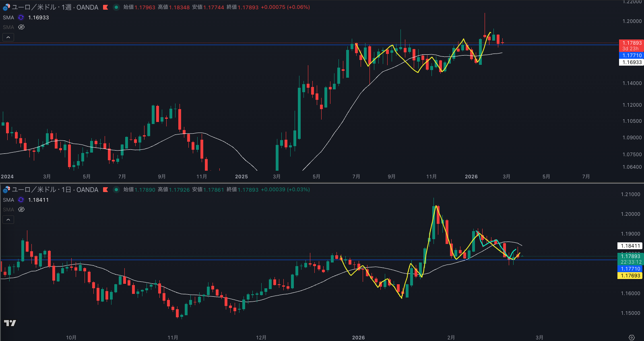The image size is (644, 341).
Task: Show the hidden SMA on weekly chart
Action: coord(21,27)
